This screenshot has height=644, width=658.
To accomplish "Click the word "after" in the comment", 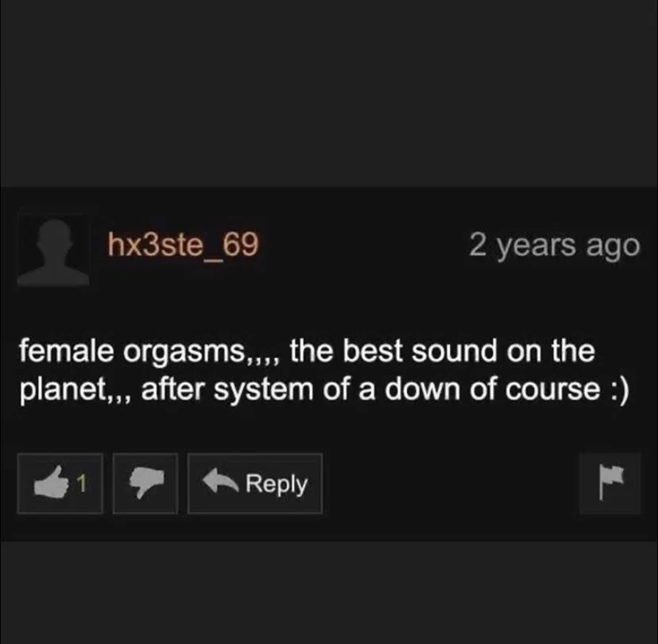I will pos(172,390).
